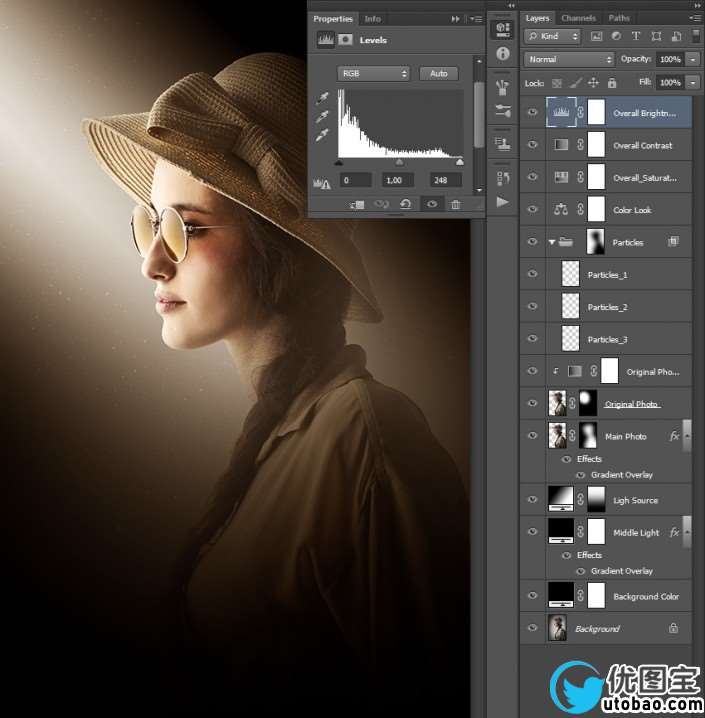Click the midtone gamma input slider

399,163
